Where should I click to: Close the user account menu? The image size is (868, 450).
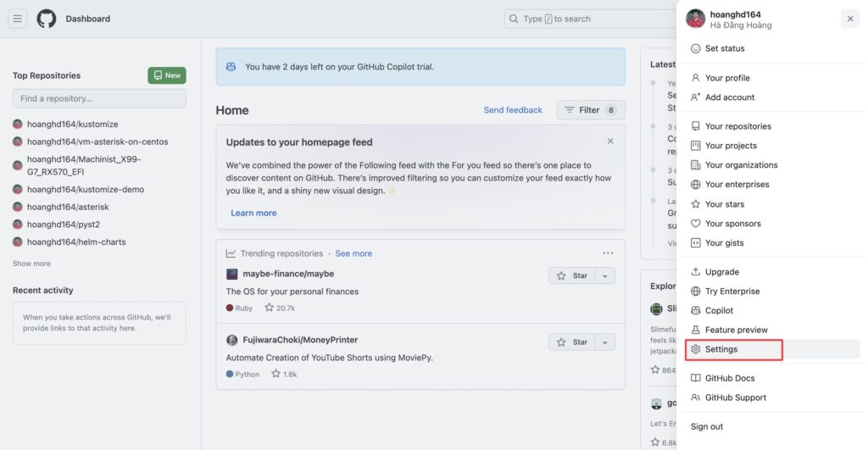[850, 19]
